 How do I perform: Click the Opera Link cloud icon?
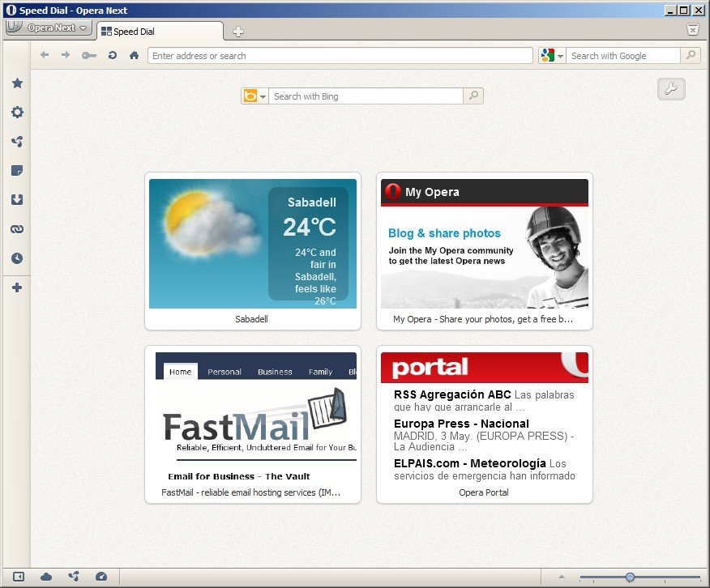(46, 577)
